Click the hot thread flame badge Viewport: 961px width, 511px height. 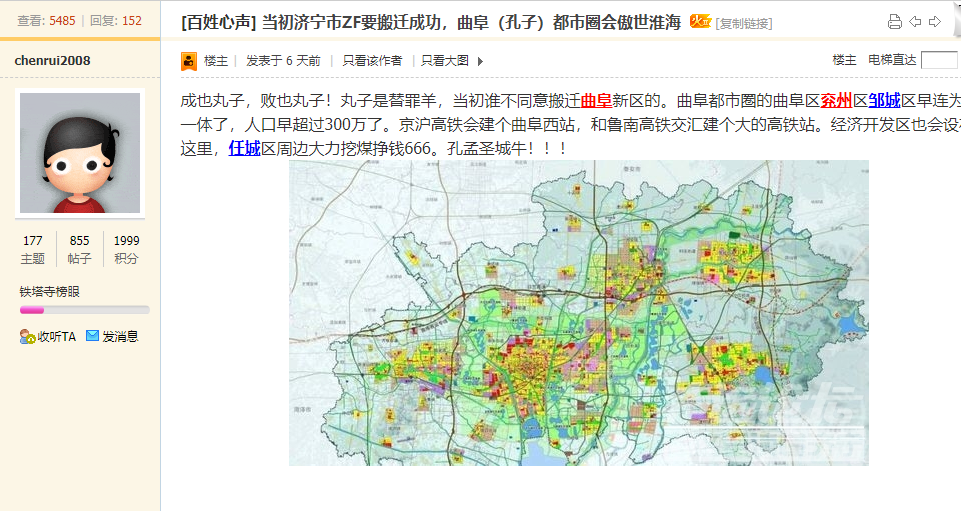click(x=700, y=21)
